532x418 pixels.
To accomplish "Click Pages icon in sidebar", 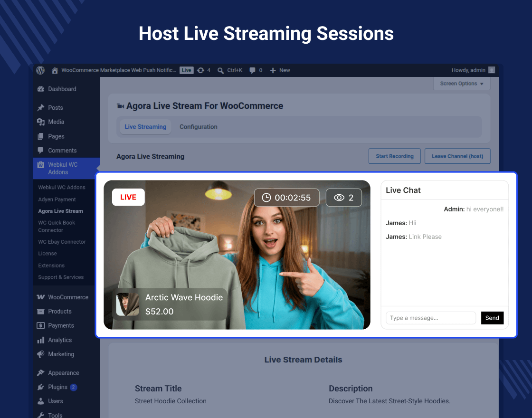I will 41,136.
